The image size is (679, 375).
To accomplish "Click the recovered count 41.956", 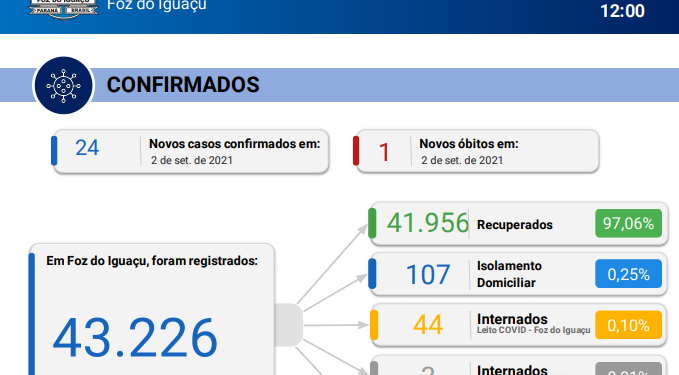I will tap(427, 223).
